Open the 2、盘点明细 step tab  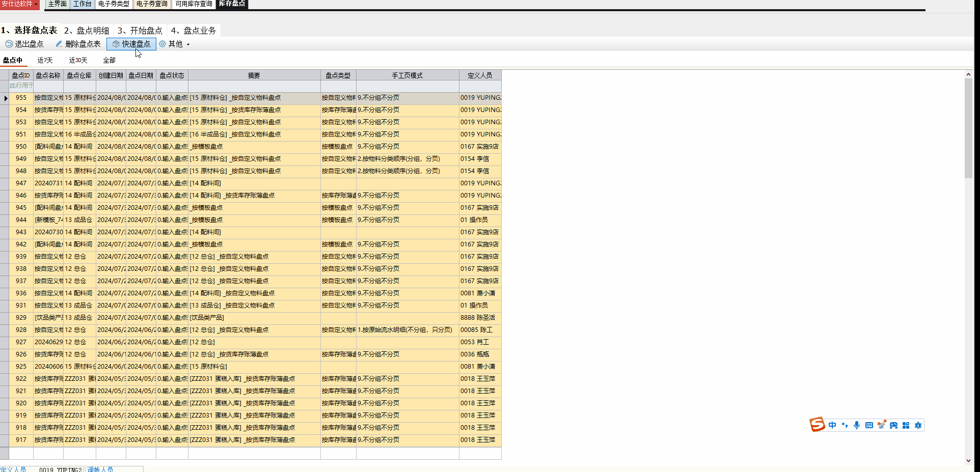click(x=87, y=31)
